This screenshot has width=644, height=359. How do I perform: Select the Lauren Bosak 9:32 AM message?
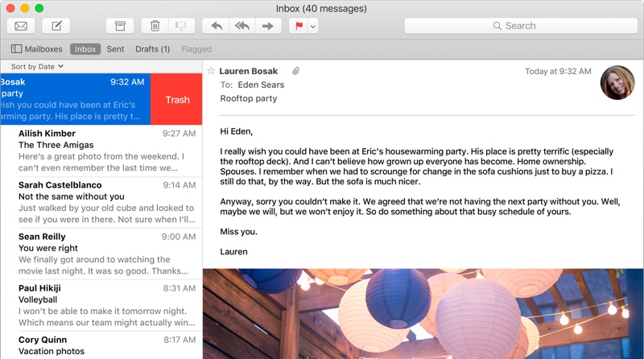[75, 99]
